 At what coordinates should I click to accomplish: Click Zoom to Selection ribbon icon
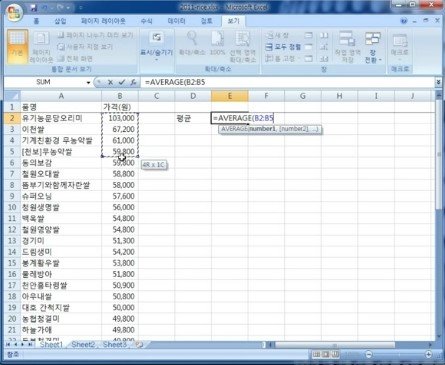click(243, 47)
